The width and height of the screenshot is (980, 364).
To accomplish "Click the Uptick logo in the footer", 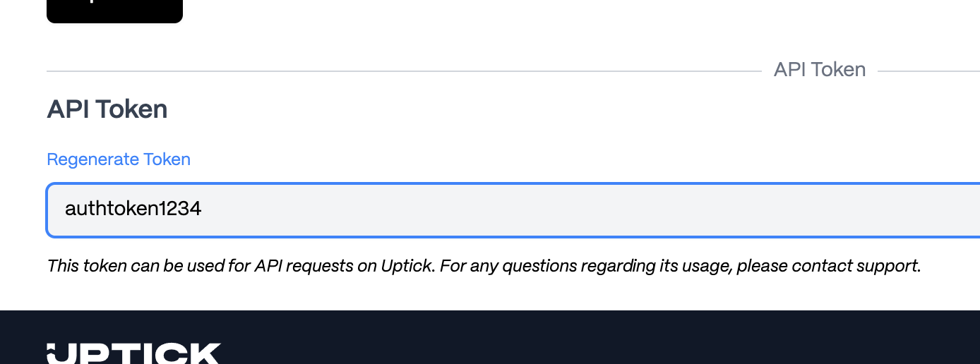I will coord(133,353).
